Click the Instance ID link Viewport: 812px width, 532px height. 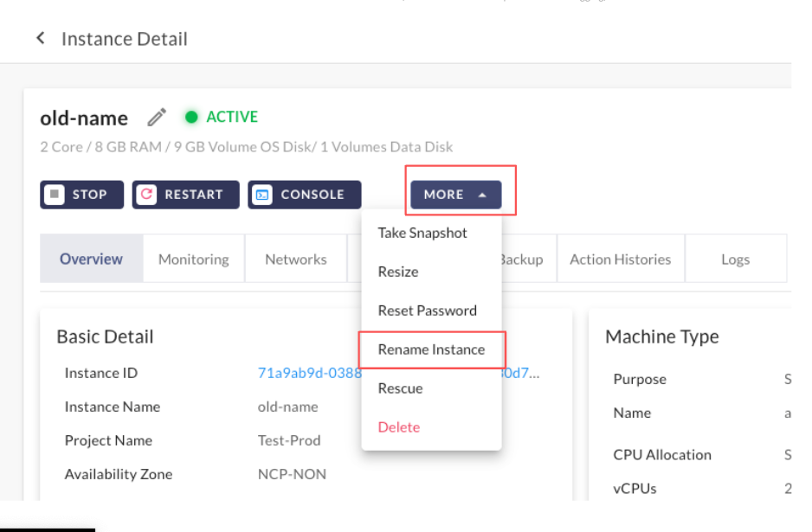point(308,374)
